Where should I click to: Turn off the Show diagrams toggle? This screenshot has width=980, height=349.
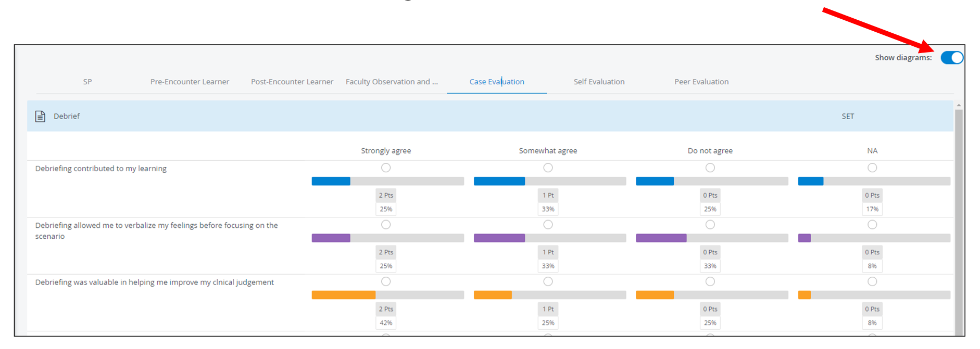pyautogui.click(x=952, y=58)
